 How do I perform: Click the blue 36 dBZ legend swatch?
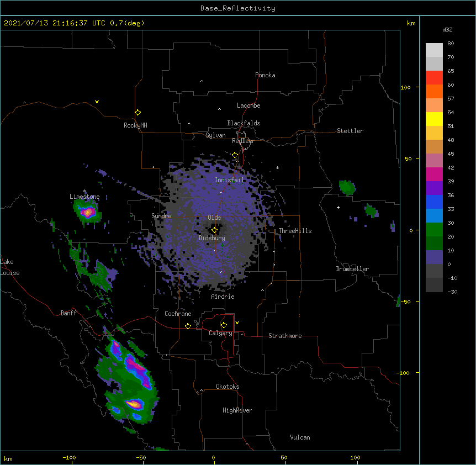tap(434, 202)
